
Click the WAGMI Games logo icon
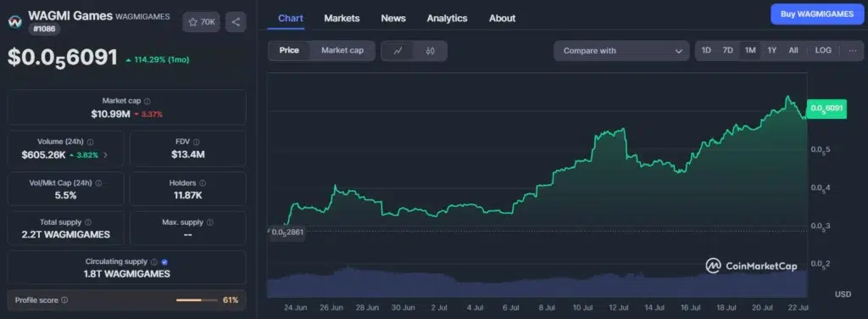(14, 21)
